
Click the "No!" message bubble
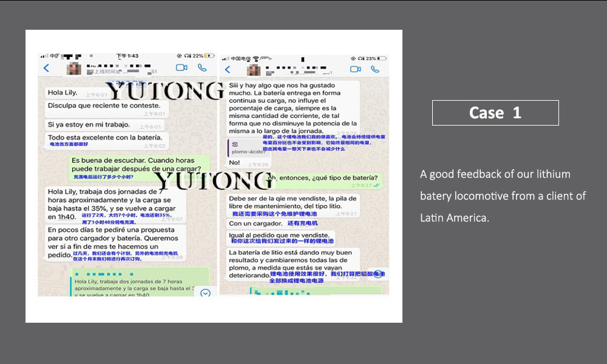tap(248, 163)
